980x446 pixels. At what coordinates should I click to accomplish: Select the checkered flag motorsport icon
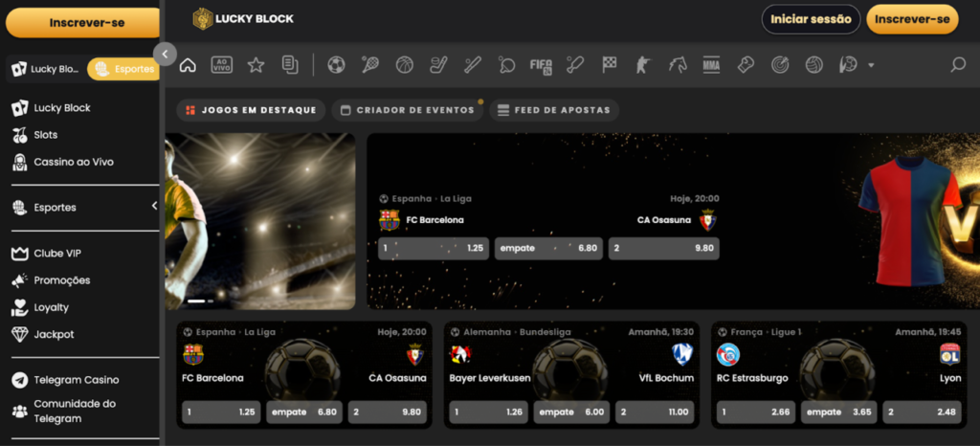pos(610,65)
